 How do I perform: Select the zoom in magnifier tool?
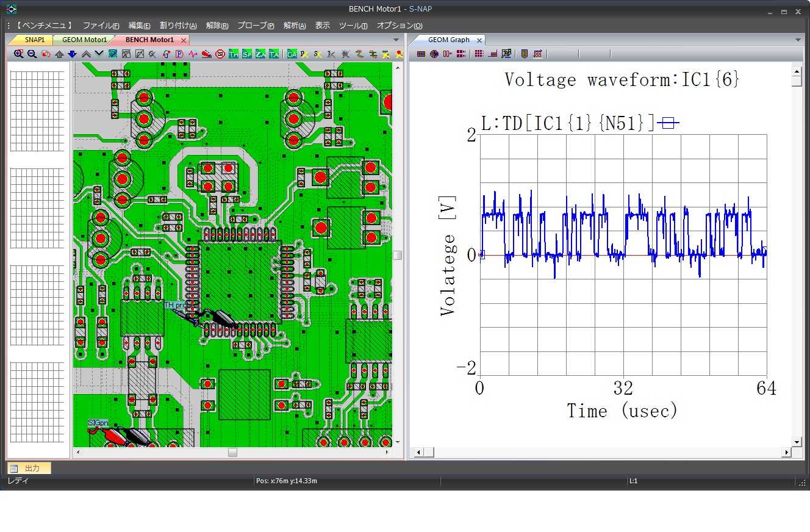(19, 54)
